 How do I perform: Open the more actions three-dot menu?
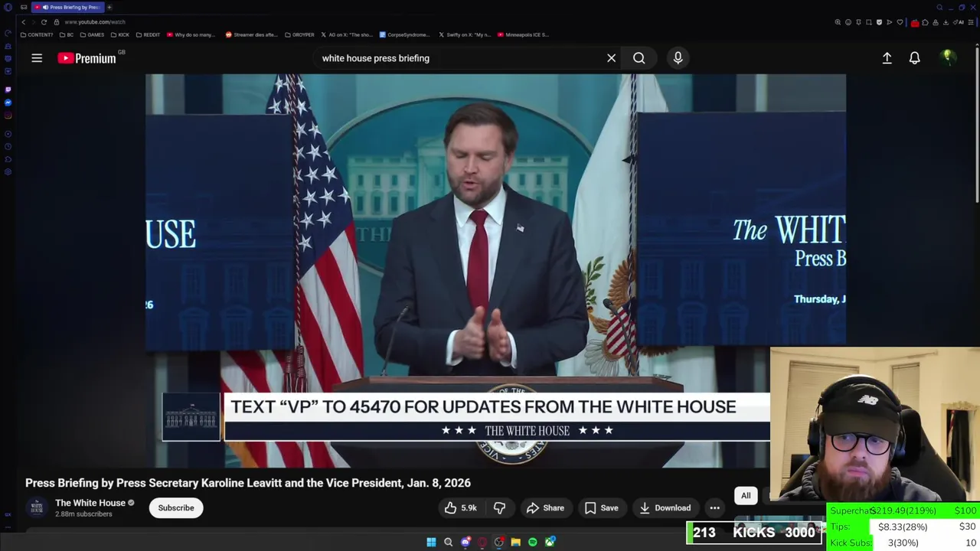(x=714, y=508)
